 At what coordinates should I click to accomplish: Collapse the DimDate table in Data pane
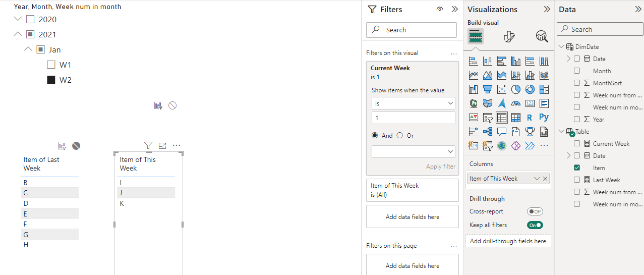(x=562, y=46)
